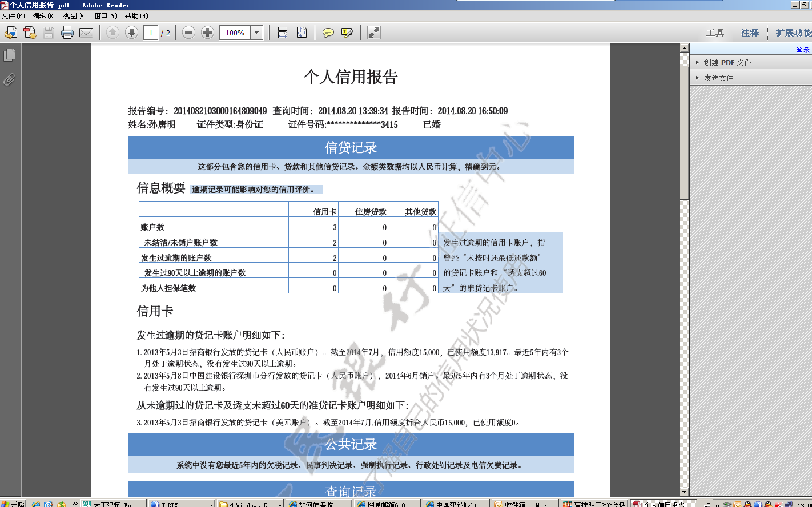The height and width of the screenshot is (507, 812).
Task: Click the save file floppy icon
Action: pyautogui.click(x=49, y=33)
